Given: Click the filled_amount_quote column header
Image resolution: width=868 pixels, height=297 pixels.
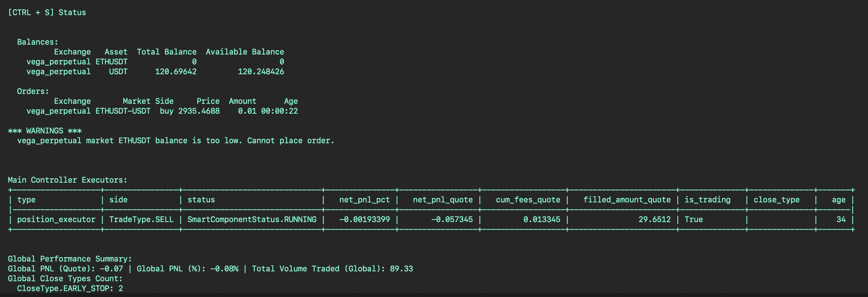Looking at the screenshot, I should point(627,200).
